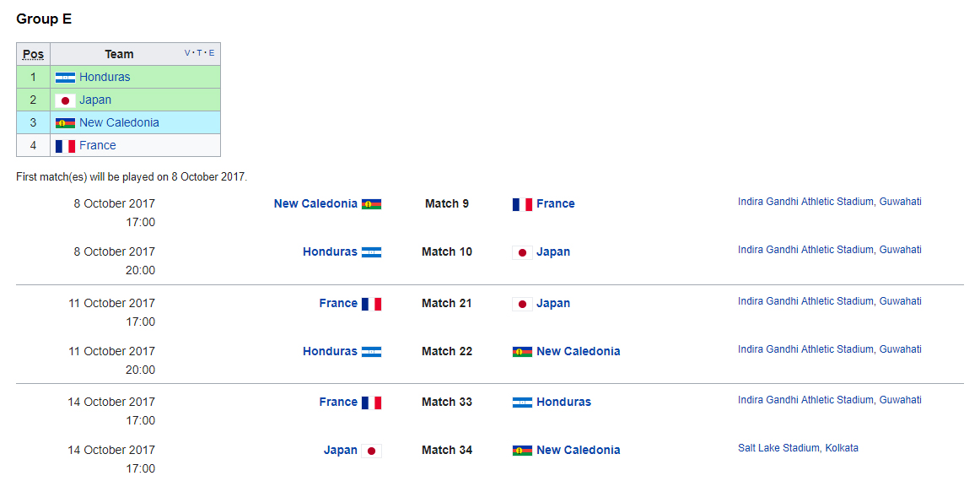Open the V (view) template link
The height and width of the screenshot is (481, 980).
[187, 53]
